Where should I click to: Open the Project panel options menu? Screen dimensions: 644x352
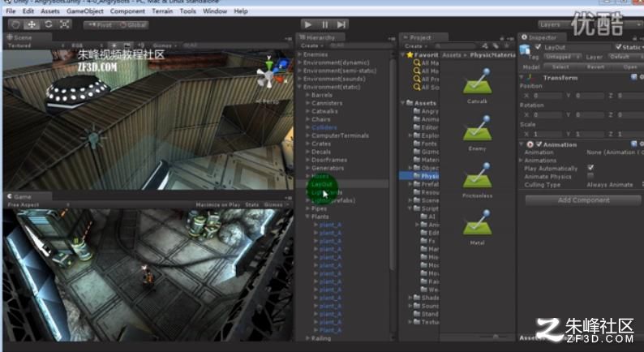[x=509, y=38]
